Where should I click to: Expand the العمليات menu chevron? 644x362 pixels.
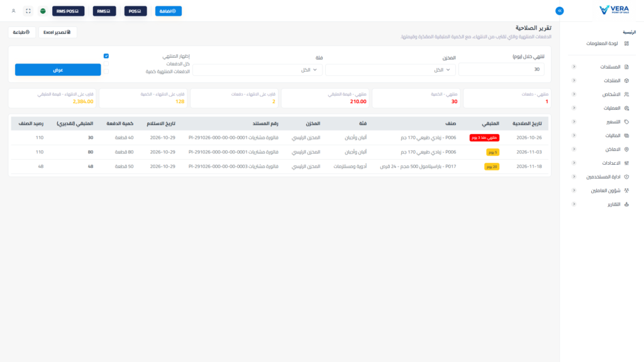click(574, 108)
